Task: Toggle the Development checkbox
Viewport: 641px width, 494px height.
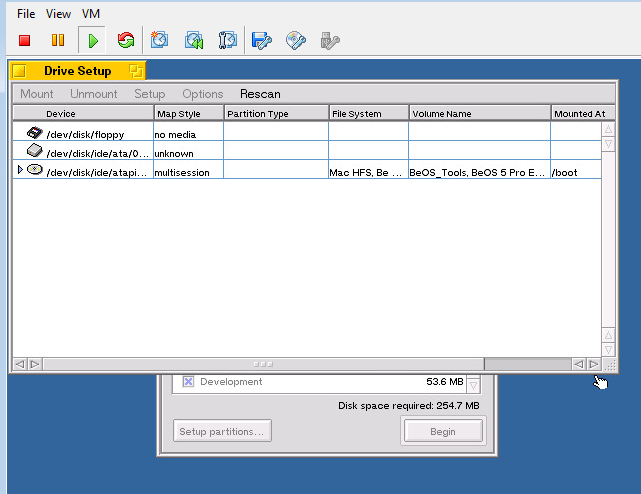Action: tap(188, 382)
